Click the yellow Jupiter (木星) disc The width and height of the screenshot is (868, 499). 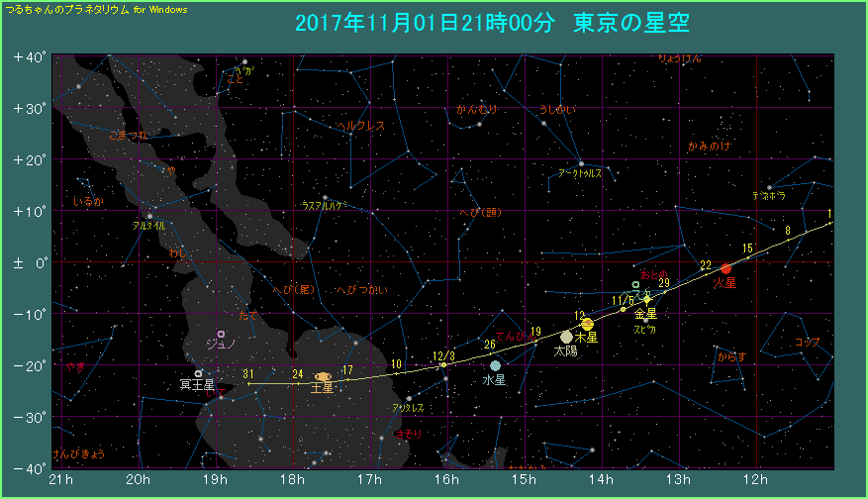(587, 324)
